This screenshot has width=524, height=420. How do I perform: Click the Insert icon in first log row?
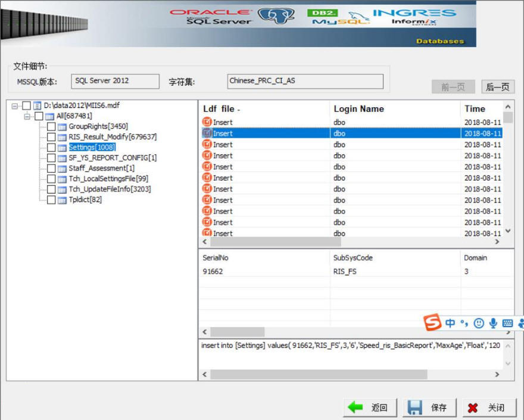point(207,122)
